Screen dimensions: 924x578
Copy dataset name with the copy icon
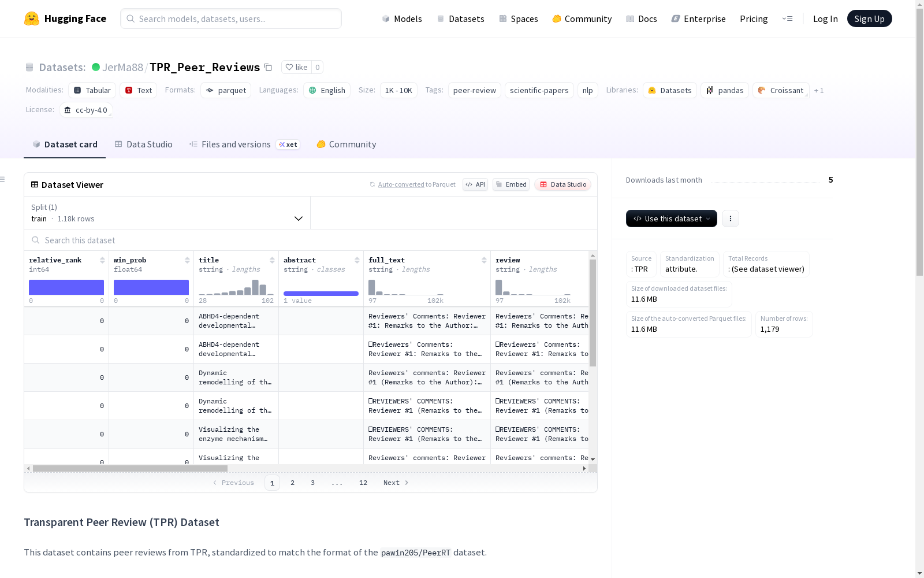pos(268,67)
